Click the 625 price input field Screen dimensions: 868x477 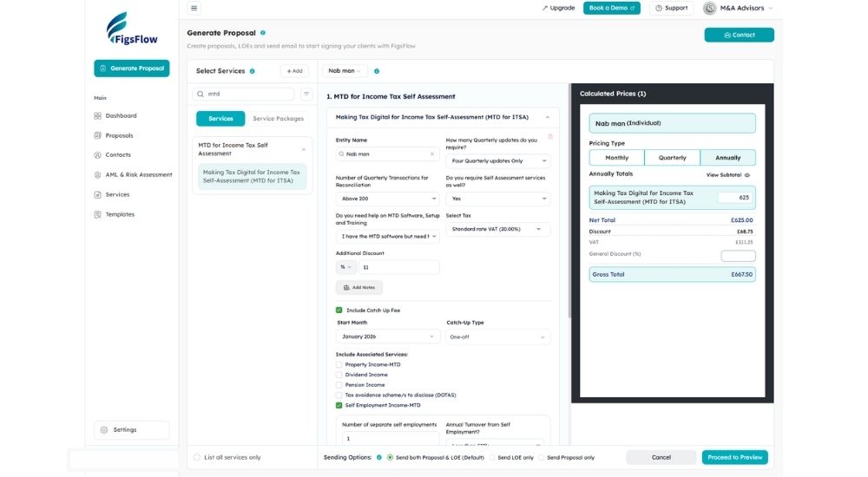pyautogui.click(x=735, y=198)
